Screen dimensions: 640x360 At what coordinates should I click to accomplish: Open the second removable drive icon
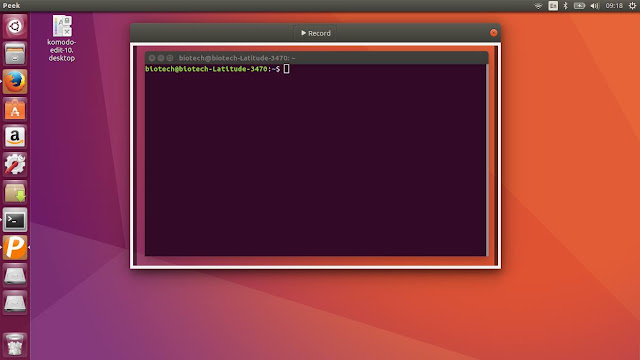point(15,303)
